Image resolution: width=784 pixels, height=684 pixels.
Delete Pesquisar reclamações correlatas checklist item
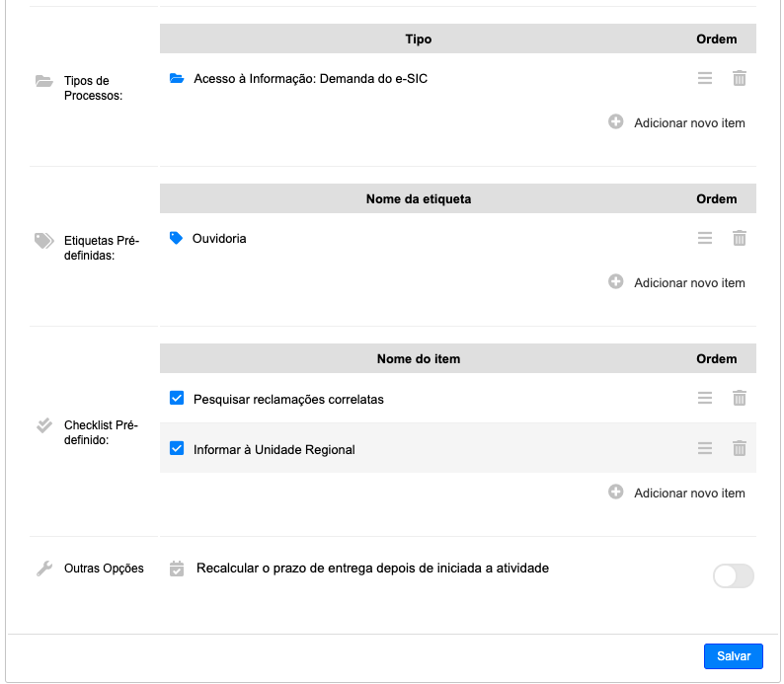tap(739, 398)
